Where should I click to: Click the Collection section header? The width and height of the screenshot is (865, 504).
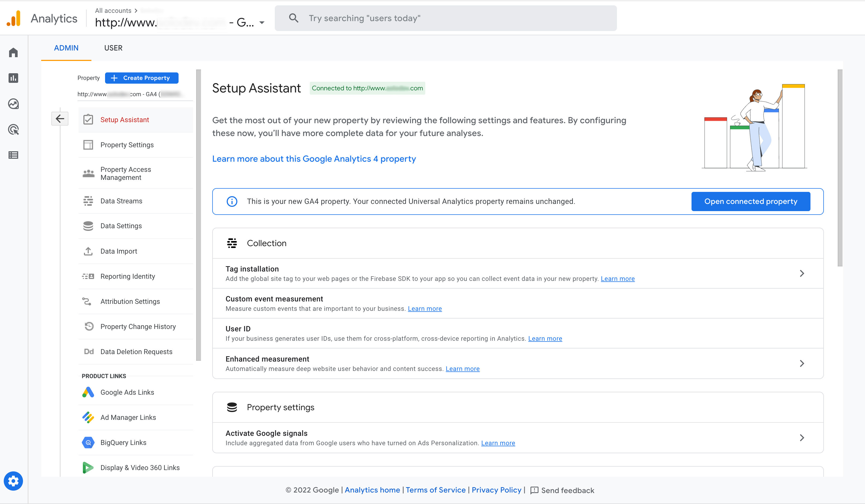coord(518,243)
